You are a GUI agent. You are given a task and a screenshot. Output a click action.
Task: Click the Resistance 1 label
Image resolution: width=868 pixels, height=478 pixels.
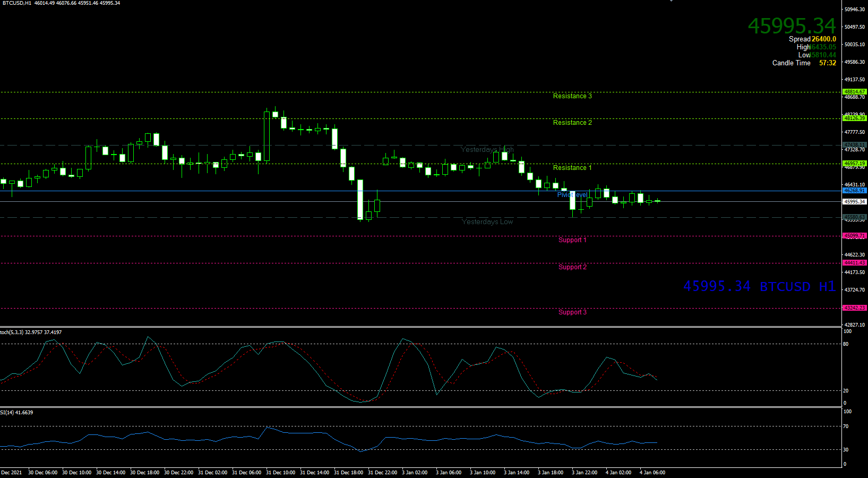tap(572, 168)
